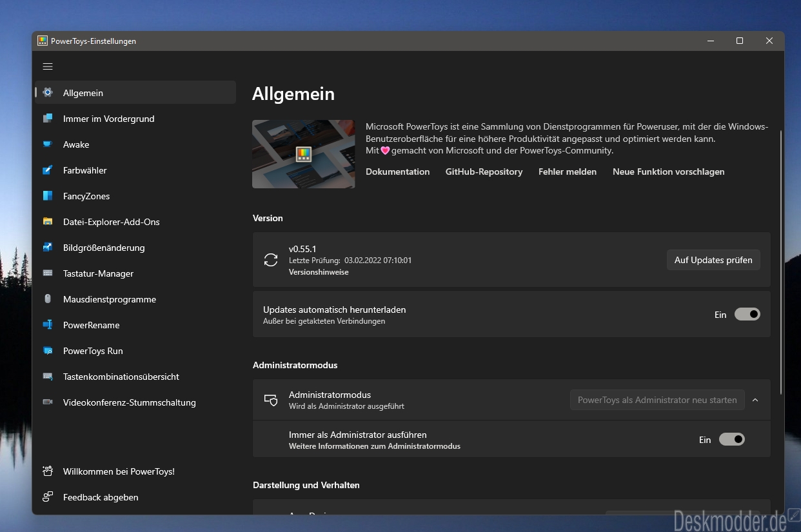Click the PowerToys preview thumbnail image
Screen dimensions: 801x532
click(304, 154)
